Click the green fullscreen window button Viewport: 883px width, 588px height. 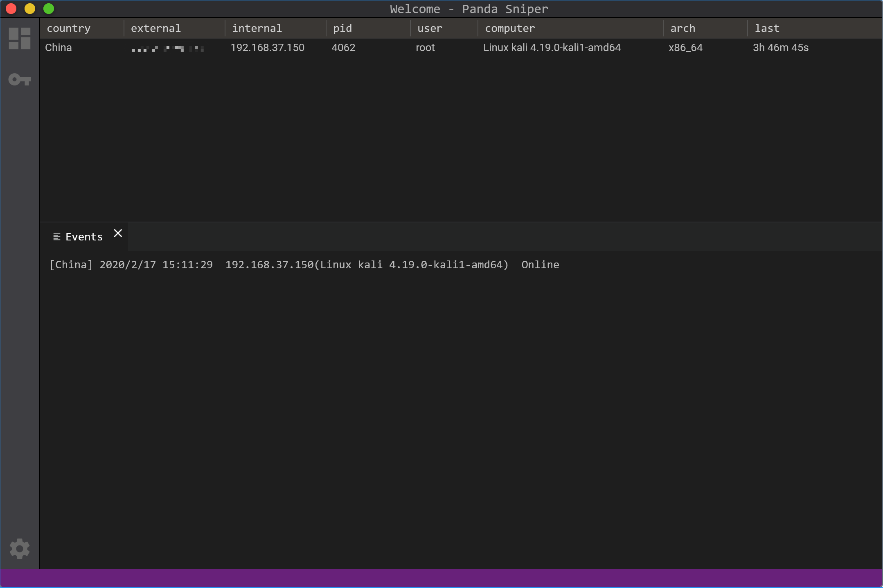coord(49,9)
